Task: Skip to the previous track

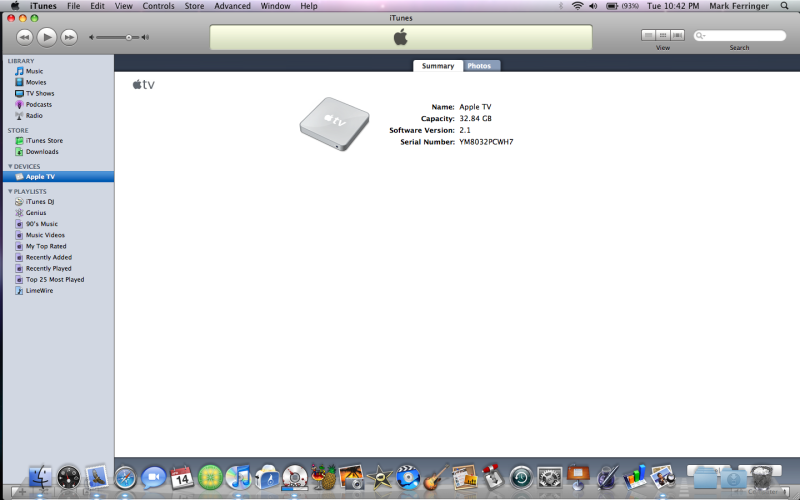Action: coord(24,37)
